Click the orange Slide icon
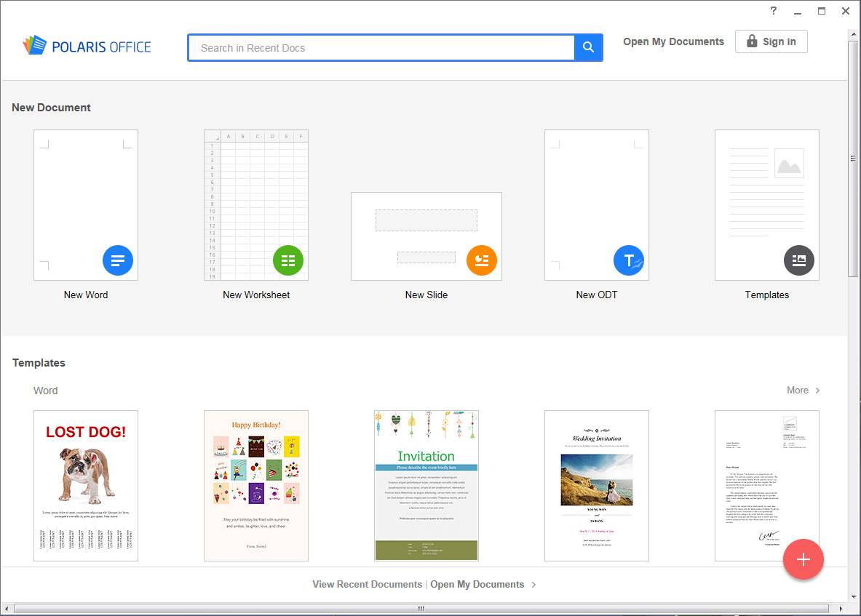This screenshot has width=861, height=616. click(x=482, y=260)
